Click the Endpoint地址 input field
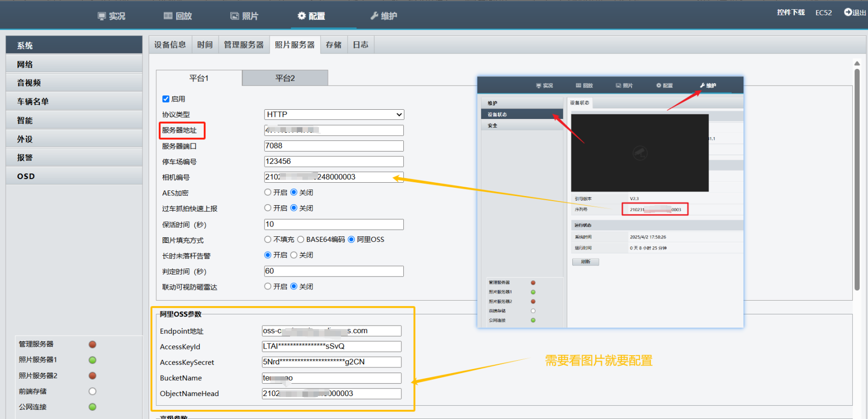This screenshot has width=868, height=419. pyautogui.click(x=331, y=331)
